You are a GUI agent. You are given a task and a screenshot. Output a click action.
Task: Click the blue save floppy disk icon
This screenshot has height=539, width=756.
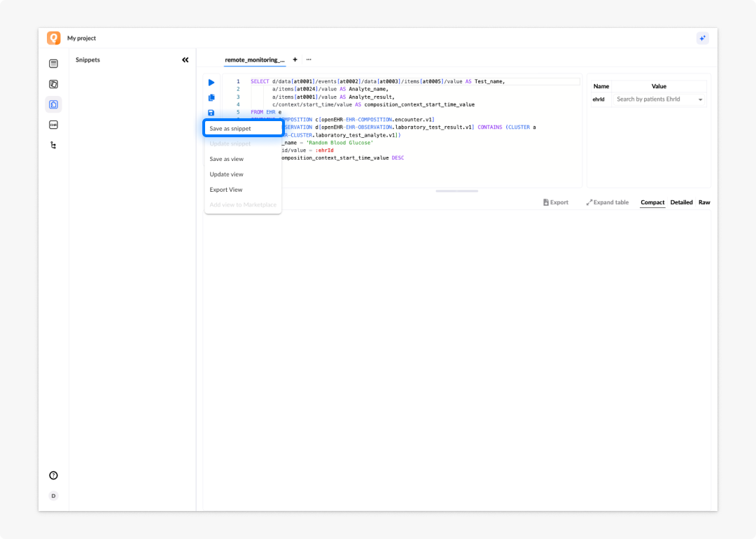[211, 113]
